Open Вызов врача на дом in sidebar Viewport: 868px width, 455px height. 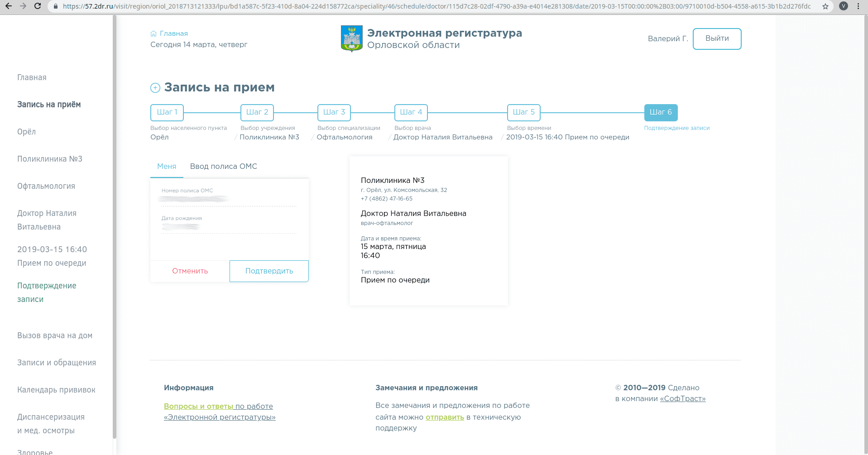(55, 335)
